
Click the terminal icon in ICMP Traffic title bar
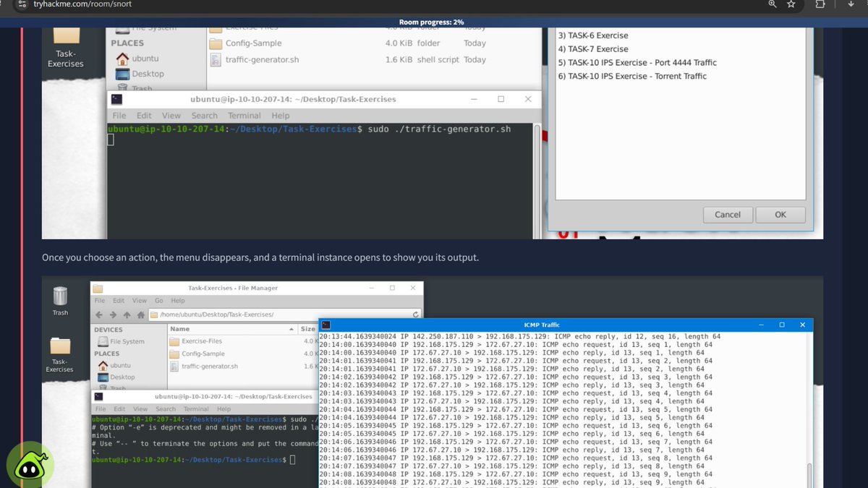[326, 325]
